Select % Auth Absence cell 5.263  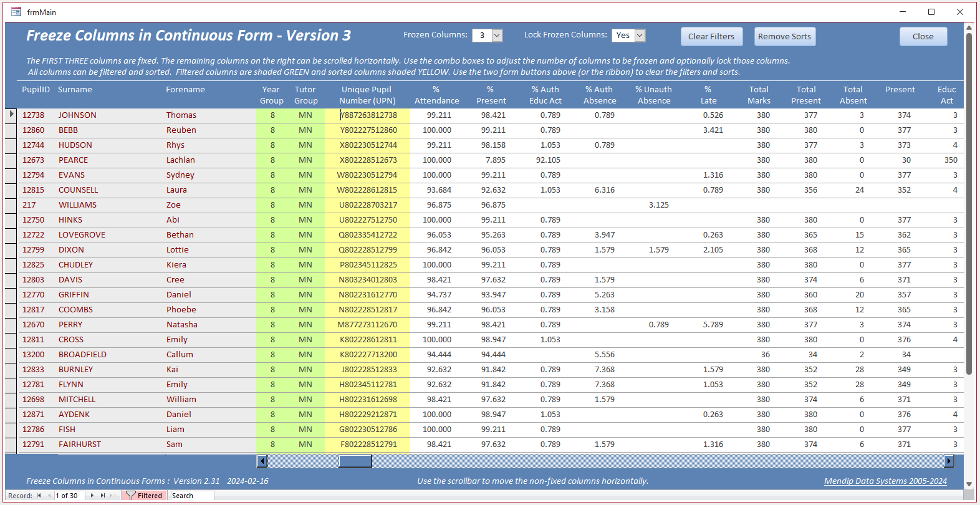pyautogui.click(x=604, y=295)
